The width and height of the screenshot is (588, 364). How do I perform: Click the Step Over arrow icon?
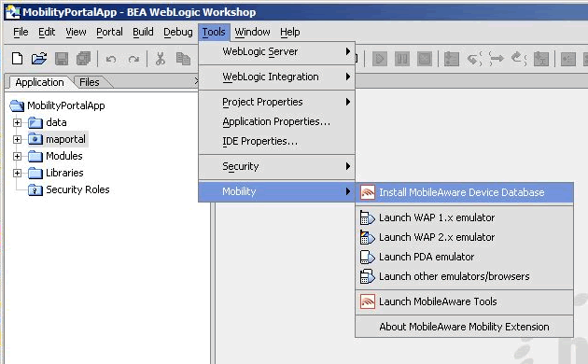[497, 59]
